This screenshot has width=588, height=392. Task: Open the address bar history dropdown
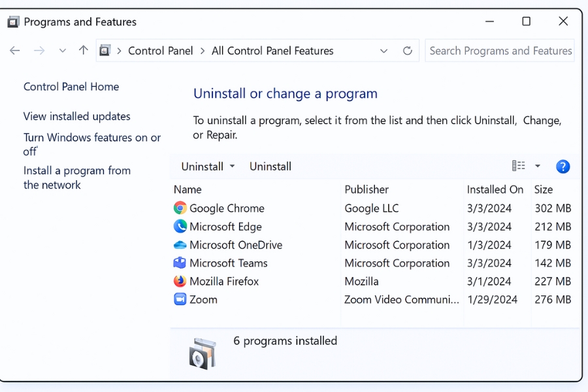384,51
